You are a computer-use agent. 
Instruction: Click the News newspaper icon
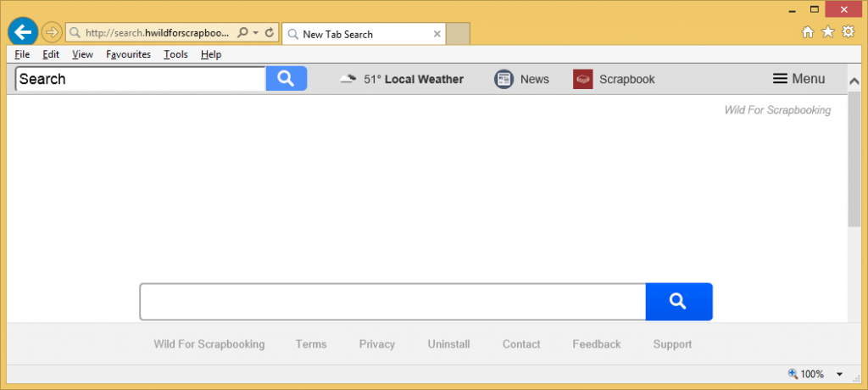pos(504,79)
